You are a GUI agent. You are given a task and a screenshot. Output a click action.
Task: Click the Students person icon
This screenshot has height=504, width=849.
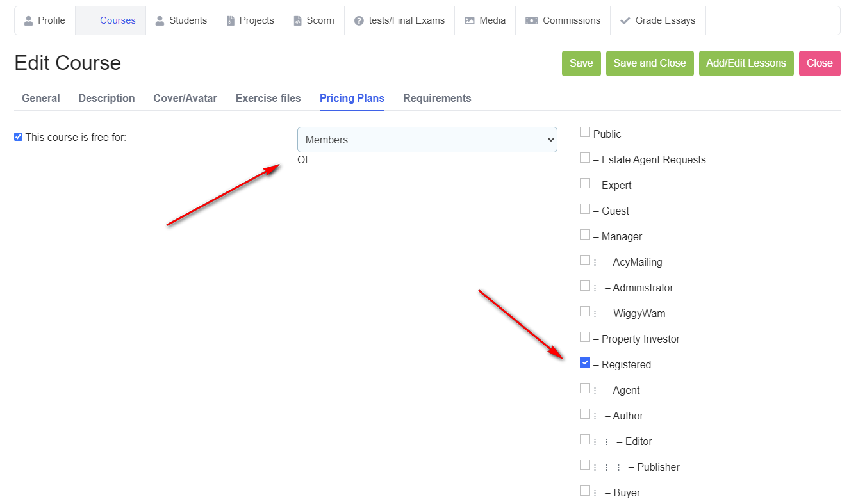(x=160, y=20)
